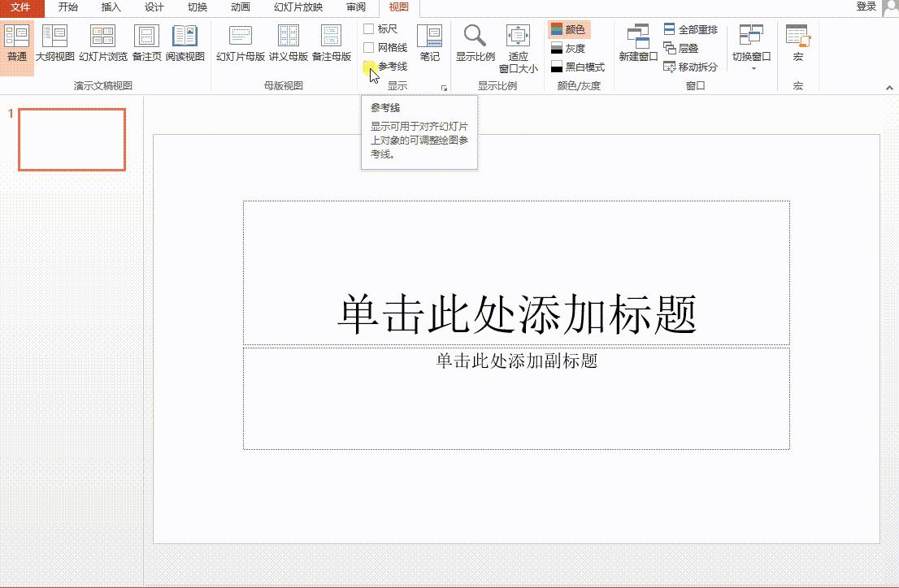Click the 登录 sign-in link
Image resolution: width=899 pixels, height=588 pixels.
(x=867, y=5)
